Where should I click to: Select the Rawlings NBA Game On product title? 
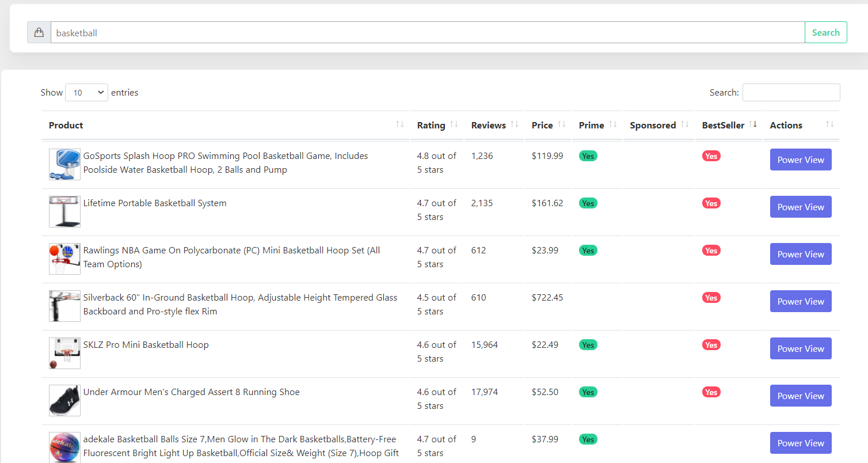tap(232, 257)
